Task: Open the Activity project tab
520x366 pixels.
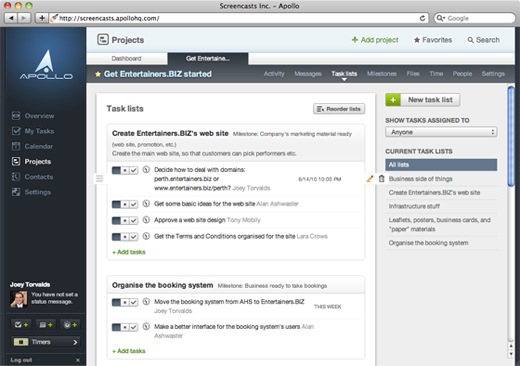Action: point(274,74)
